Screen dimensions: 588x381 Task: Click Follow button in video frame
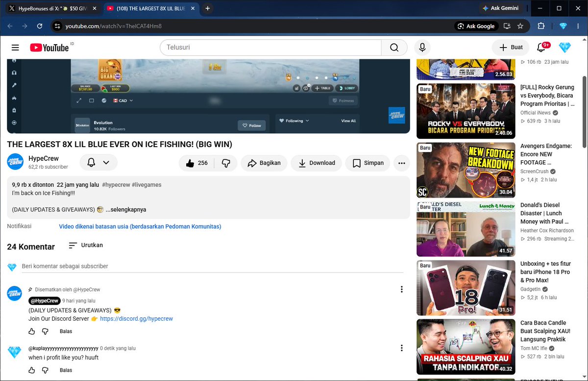pos(251,126)
